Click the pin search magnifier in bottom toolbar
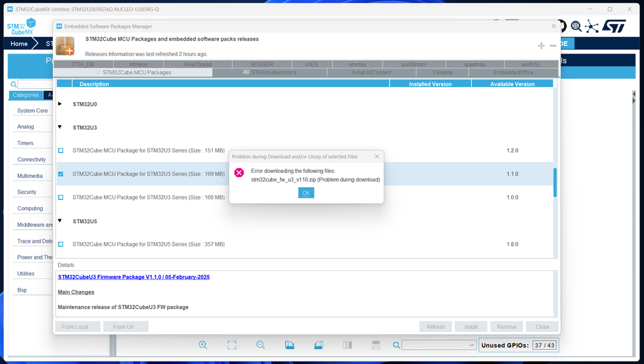 point(396,345)
